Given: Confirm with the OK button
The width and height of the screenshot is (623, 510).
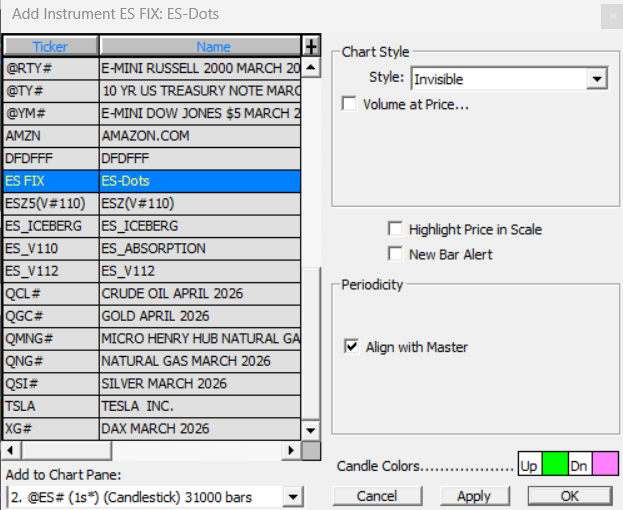Looking at the screenshot, I should click(x=569, y=496).
